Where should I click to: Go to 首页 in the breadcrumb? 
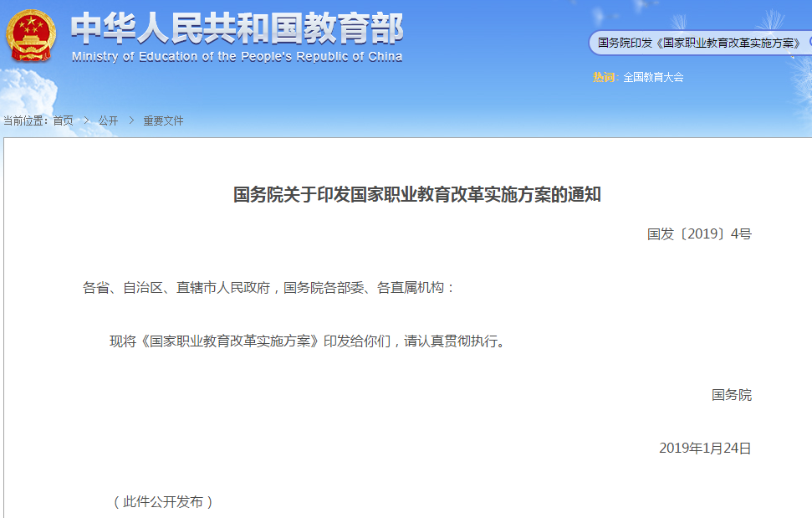(x=64, y=121)
